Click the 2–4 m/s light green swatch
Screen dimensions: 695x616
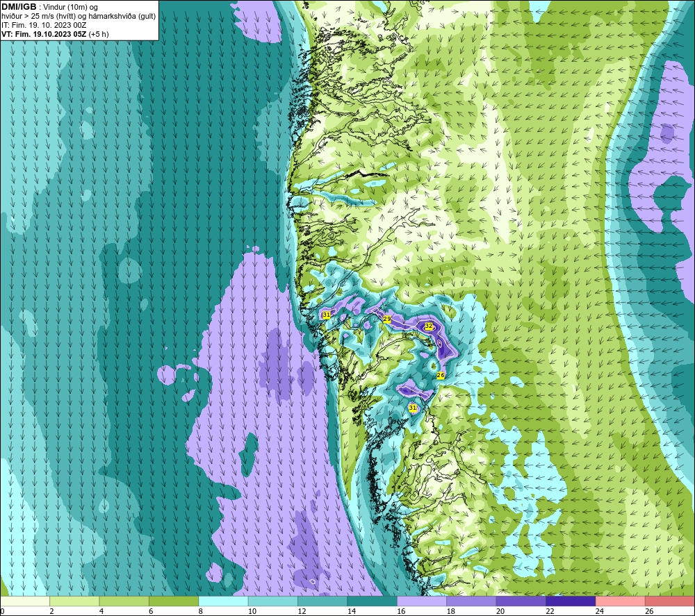coord(74,601)
